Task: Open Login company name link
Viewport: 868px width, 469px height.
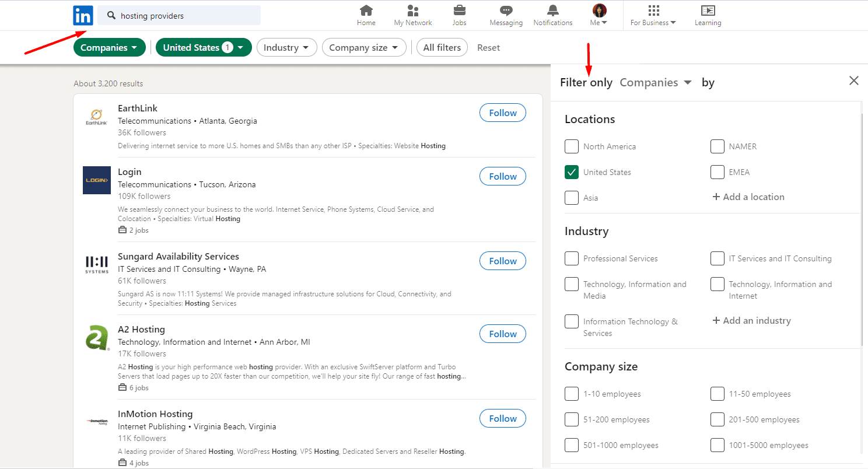Action: [x=129, y=172]
